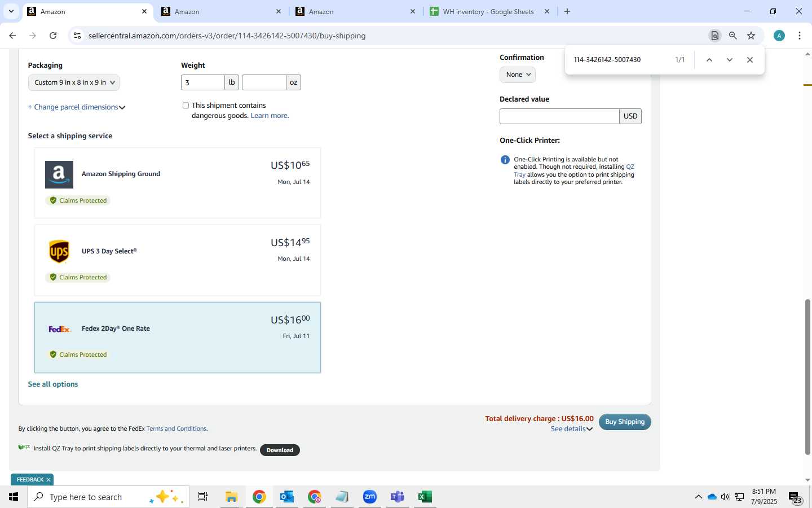Open Outlook from the taskbar
The width and height of the screenshot is (812, 508).
pos(287,497)
